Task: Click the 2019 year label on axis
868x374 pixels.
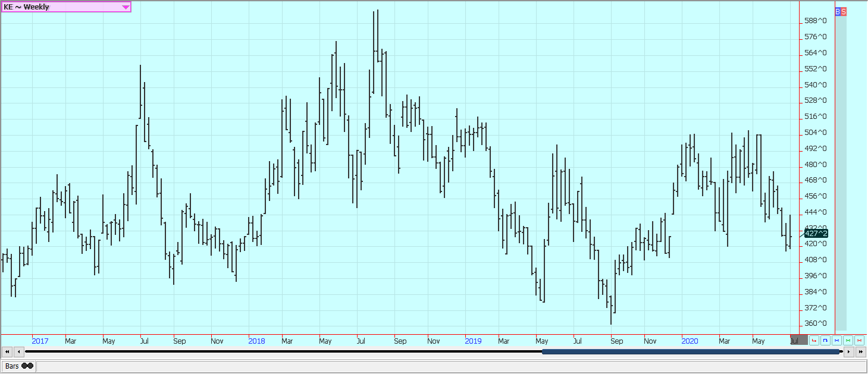Action: [x=474, y=341]
